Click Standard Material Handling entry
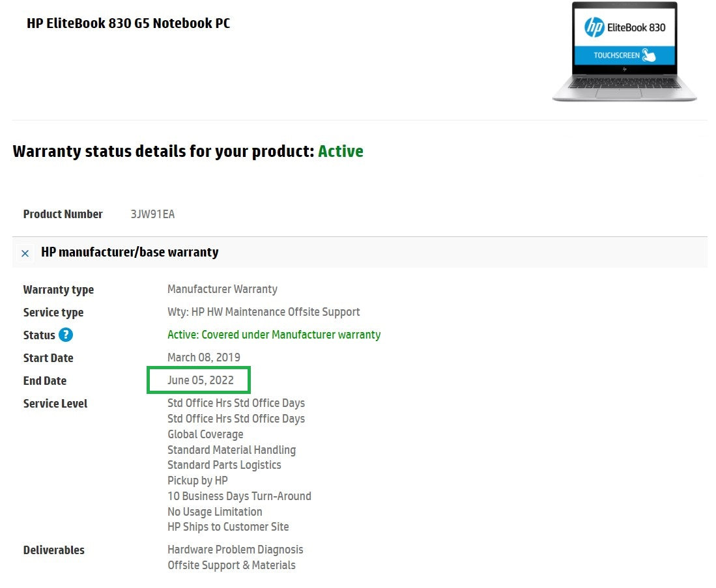The height and width of the screenshot is (588, 716). [x=231, y=450]
